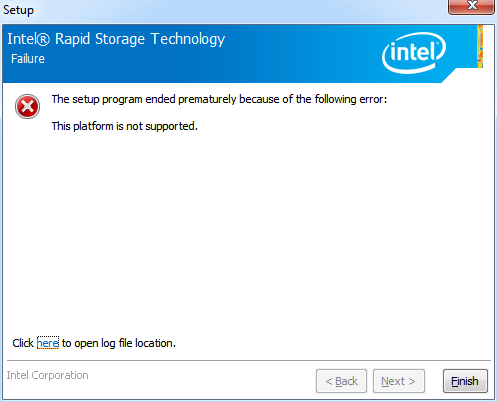Click the 'Setup' window title text
This screenshot has height=402, width=497.
(x=18, y=10)
